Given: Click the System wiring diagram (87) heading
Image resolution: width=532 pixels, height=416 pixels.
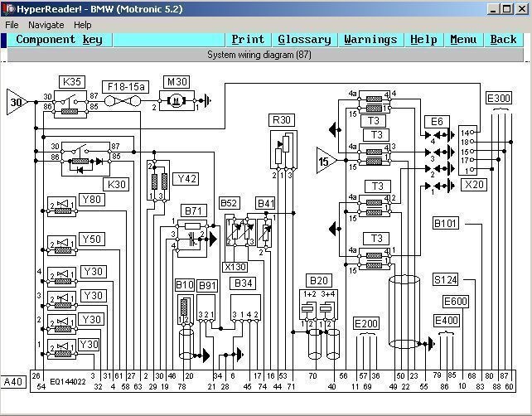Looking at the screenshot, I should pos(259,55).
